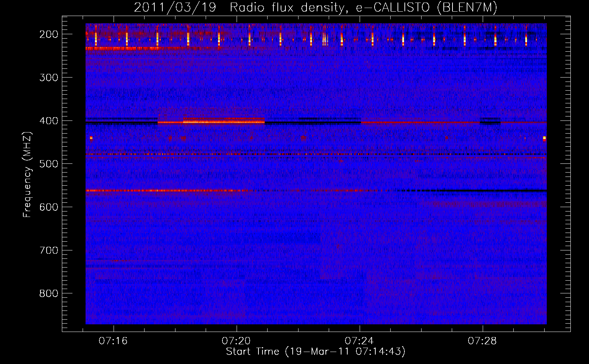Click the 07:28 time tick label

tap(482, 341)
